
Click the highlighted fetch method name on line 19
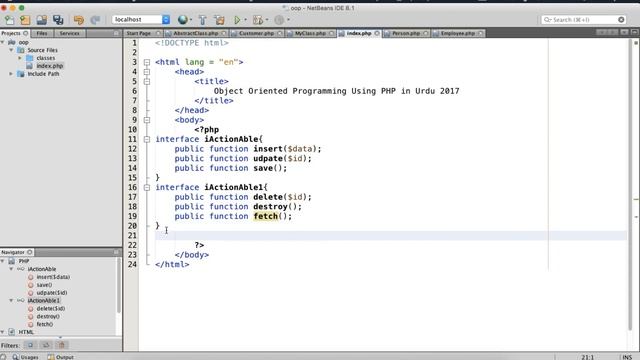coord(265,216)
